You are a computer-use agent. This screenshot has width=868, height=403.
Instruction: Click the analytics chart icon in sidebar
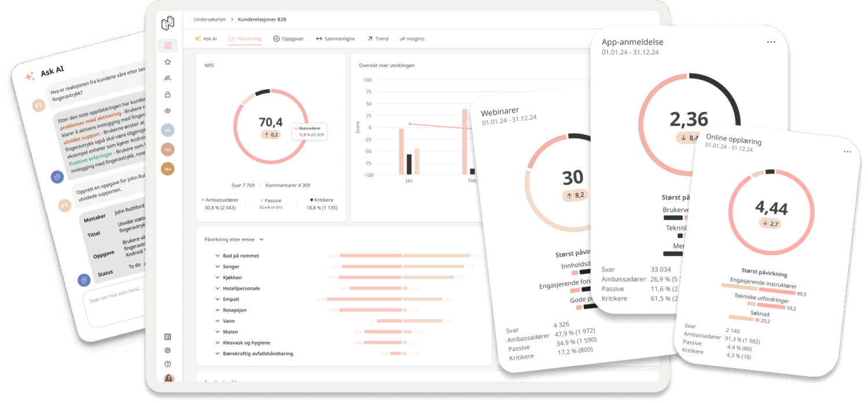168,45
